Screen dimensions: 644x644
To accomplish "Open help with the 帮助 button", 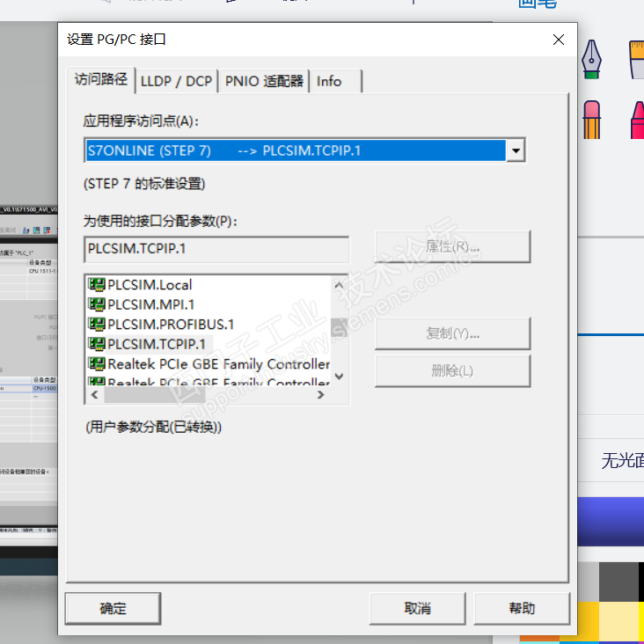I will [522, 608].
